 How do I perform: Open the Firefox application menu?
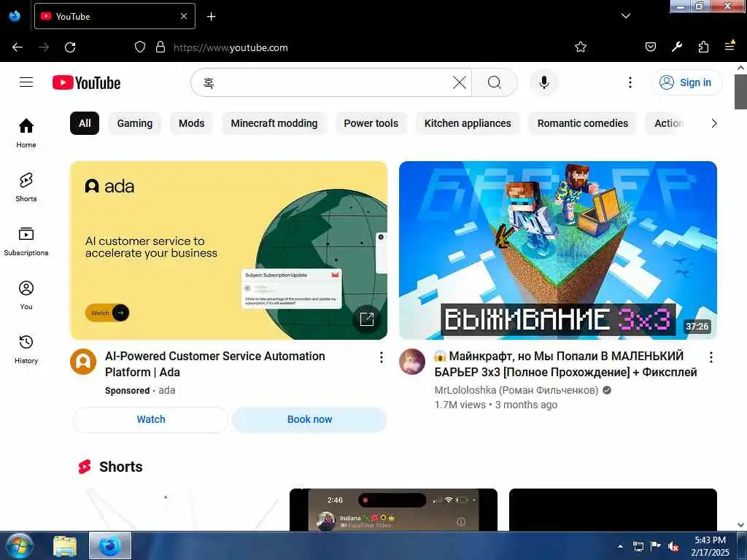tap(729, 46)
